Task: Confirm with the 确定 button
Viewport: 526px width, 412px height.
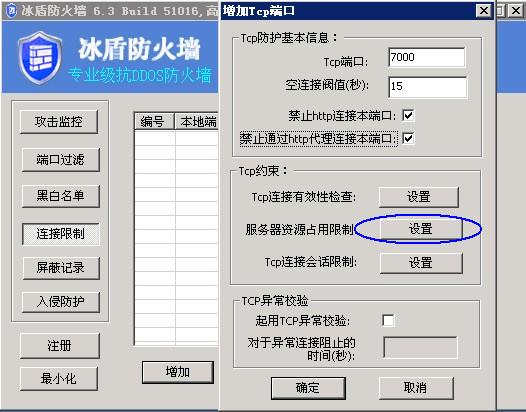Action: (x=308, y=388)
